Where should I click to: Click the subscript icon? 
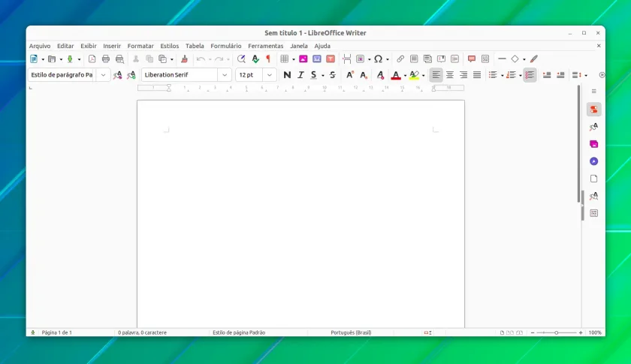(364, 75)
